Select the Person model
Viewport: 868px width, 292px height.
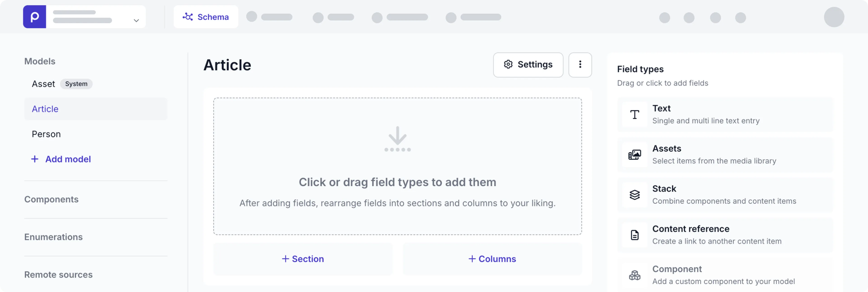(x=46, y=134)
